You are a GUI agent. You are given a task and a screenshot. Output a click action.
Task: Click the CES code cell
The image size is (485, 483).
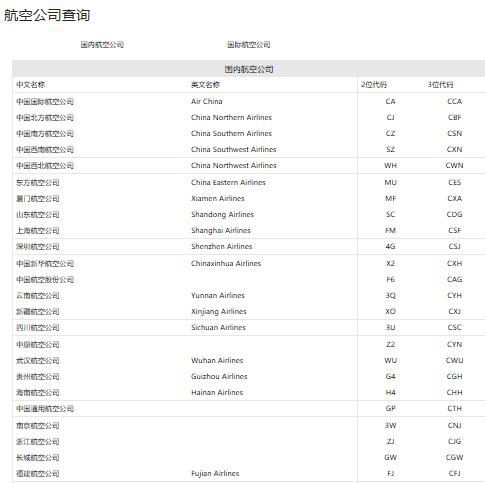(454, 182)
